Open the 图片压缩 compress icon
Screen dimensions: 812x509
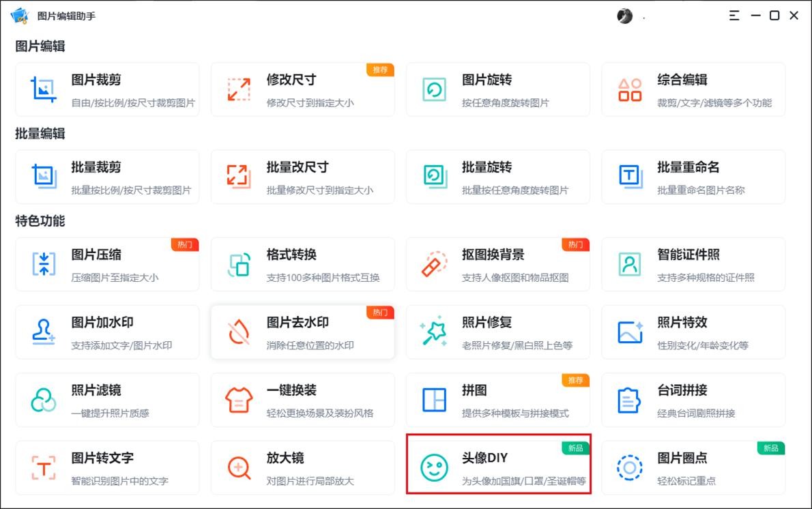tap(44, 264)
